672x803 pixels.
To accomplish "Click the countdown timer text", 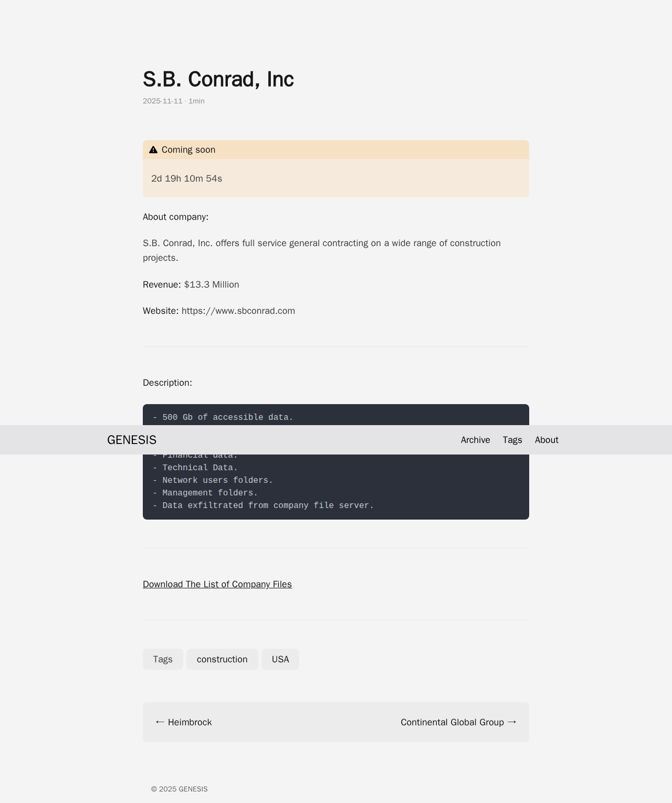I will [x=186, y=178].
